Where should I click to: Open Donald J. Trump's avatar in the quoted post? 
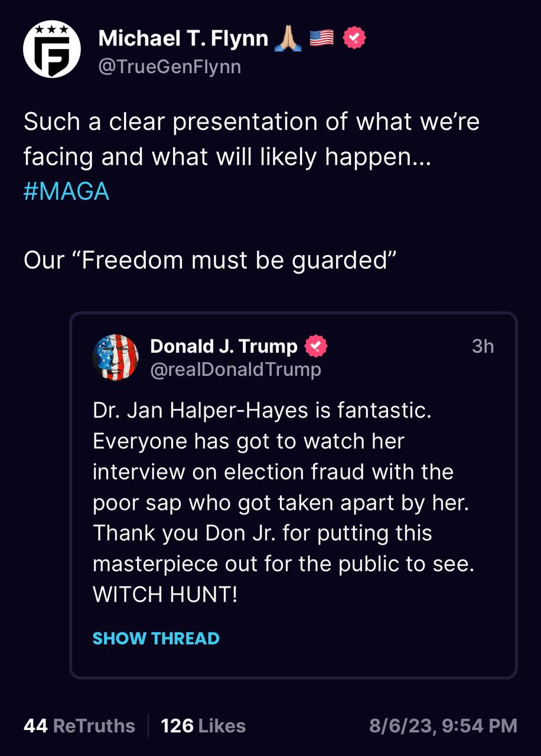pyautogui.click(x=116, y=357)
